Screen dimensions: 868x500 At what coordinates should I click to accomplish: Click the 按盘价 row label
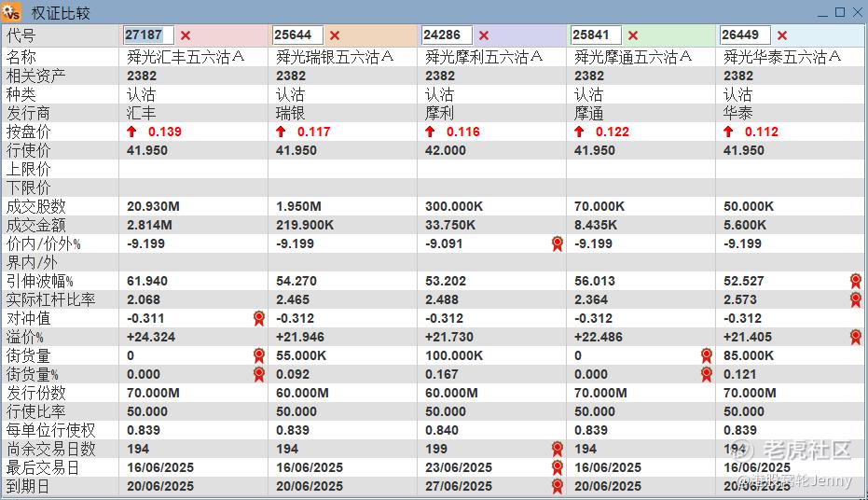[28, 132]
